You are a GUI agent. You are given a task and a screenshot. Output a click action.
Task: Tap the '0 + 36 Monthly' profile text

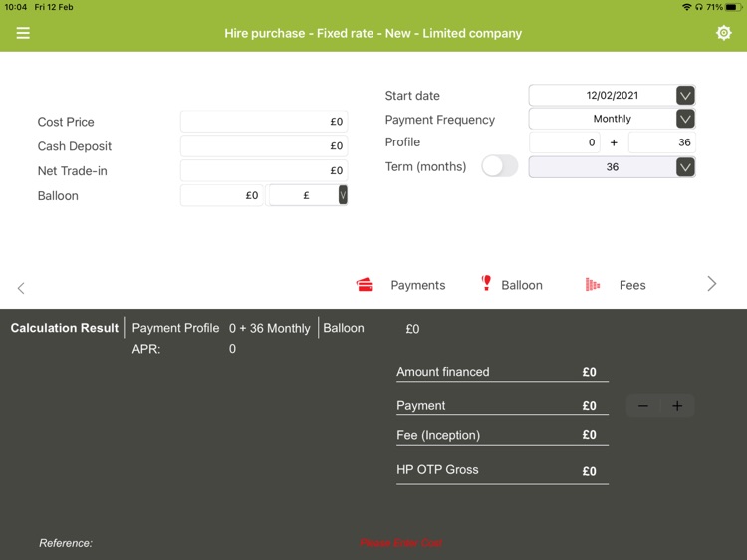(269, 329)
